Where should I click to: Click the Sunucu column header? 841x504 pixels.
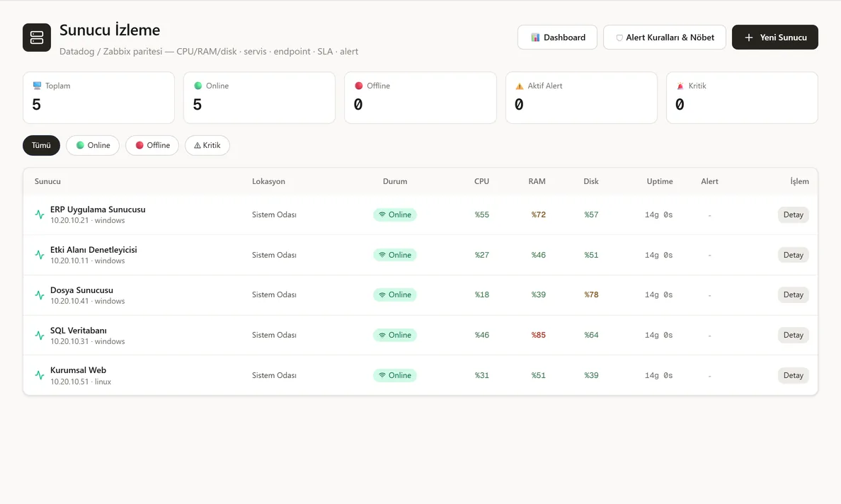coord(47,181)
